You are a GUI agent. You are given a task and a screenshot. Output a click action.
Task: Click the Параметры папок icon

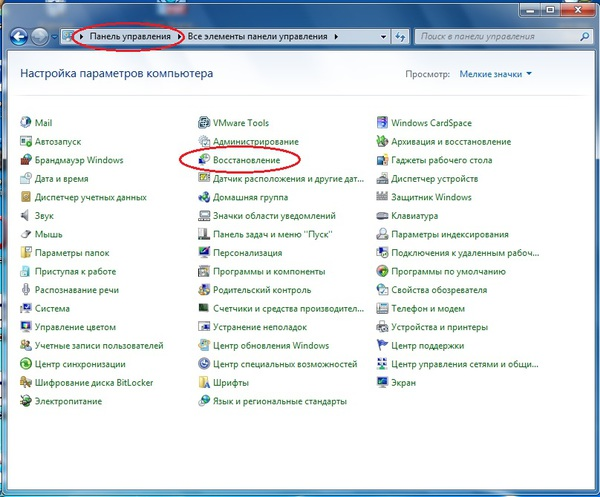(26, 253)
